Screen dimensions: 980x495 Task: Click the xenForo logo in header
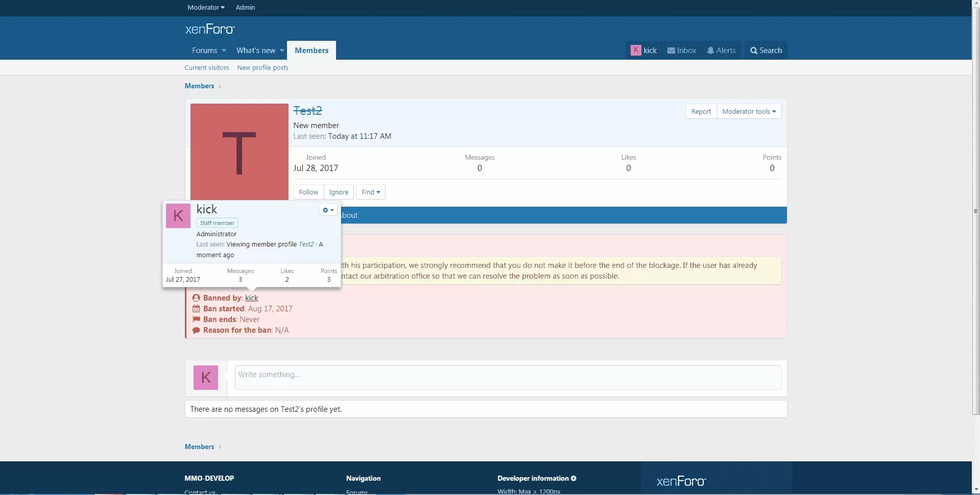210,29
